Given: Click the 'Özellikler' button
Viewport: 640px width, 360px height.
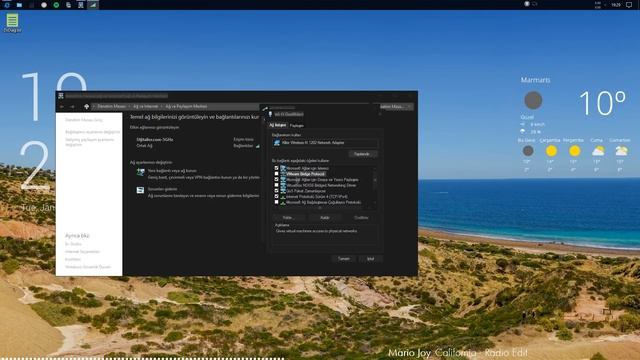Looking at the screenshot, I should (361, 218).
